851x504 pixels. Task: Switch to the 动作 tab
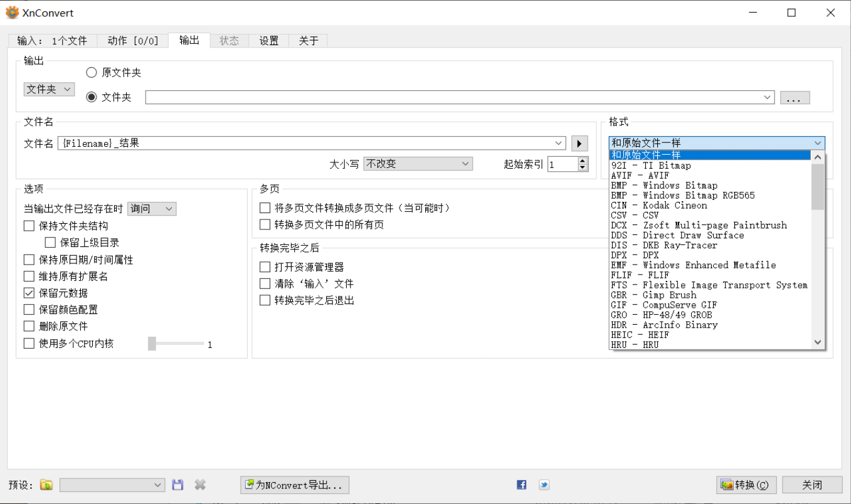pyautogui.click(x=132, y=40)
